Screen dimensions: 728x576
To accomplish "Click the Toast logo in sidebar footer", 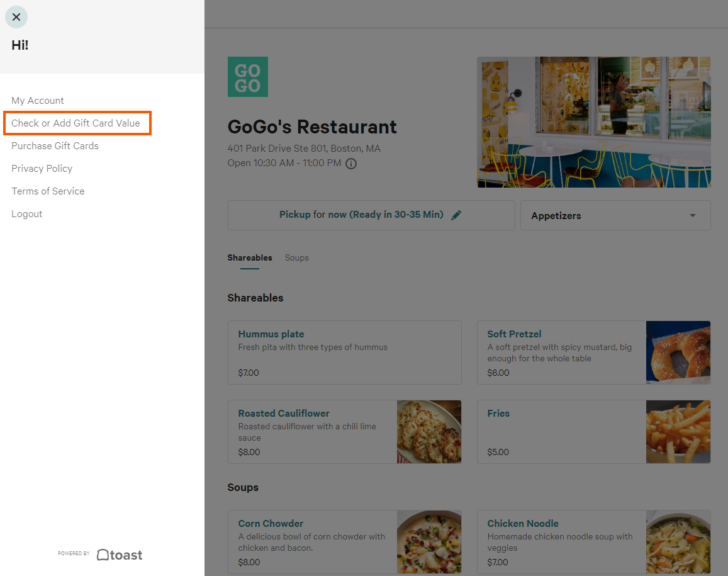I will click(119, 555).
